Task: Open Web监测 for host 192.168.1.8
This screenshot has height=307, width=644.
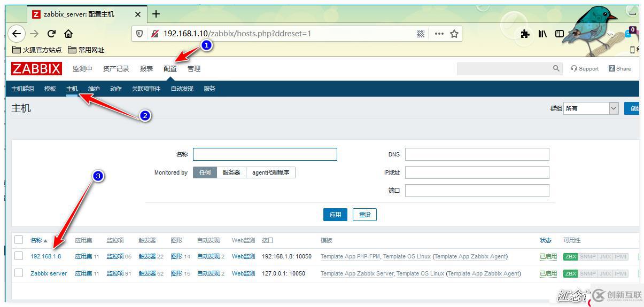Action: point(243,256)
